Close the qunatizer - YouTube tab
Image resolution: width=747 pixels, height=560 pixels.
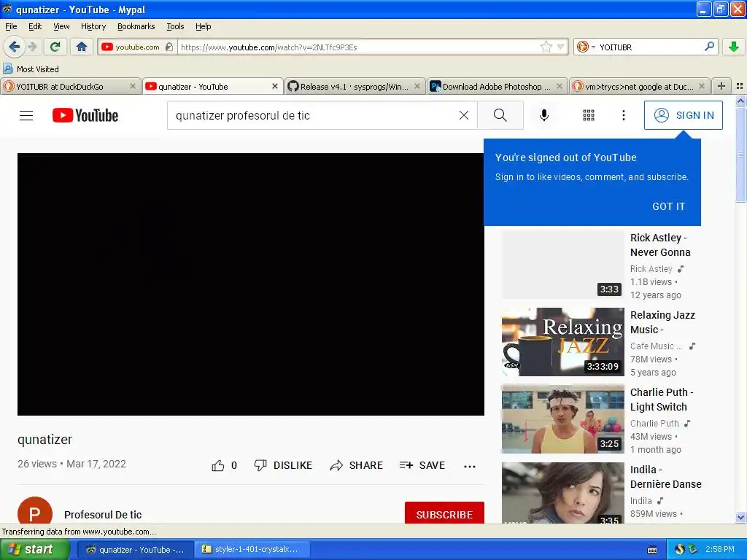coord(275,86)
